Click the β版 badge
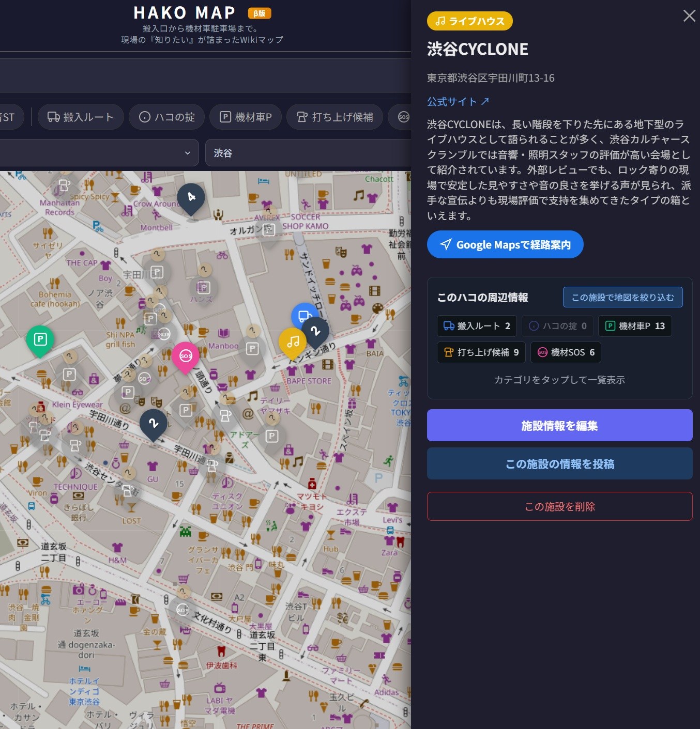The height and width of the screenshot is (729, 700). coord(260,13)
